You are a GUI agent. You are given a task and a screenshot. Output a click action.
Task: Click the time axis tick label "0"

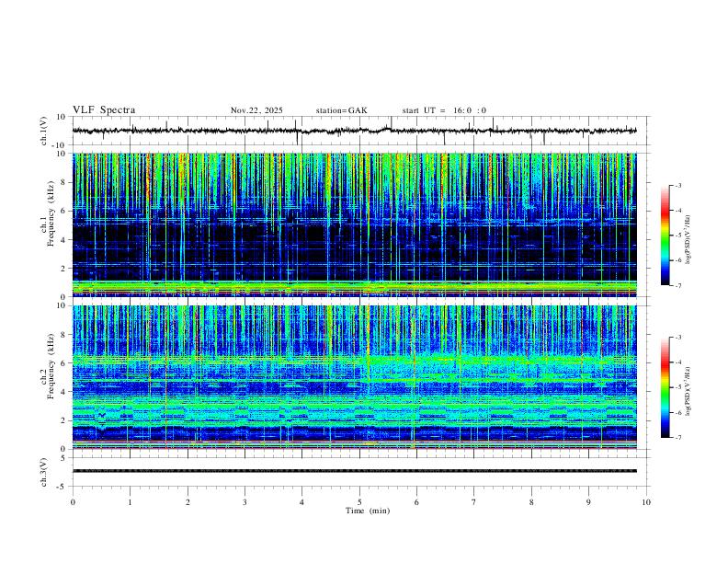tap(73, 502)
